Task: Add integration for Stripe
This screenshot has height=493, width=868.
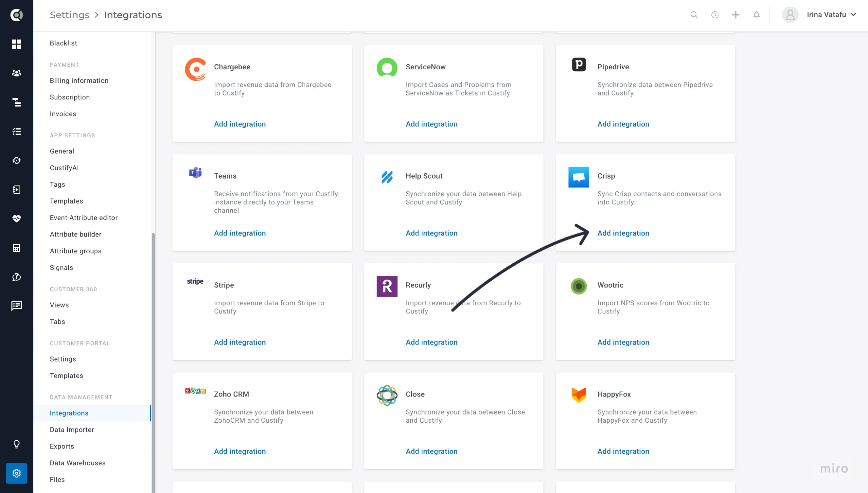Action: tap(240, 342)
